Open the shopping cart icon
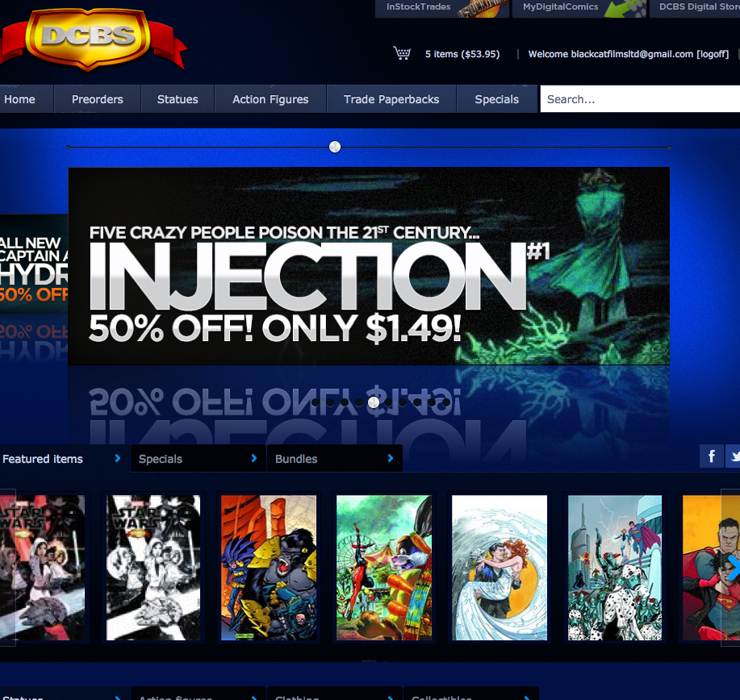 pyautogui.click(x=402, y=53)
